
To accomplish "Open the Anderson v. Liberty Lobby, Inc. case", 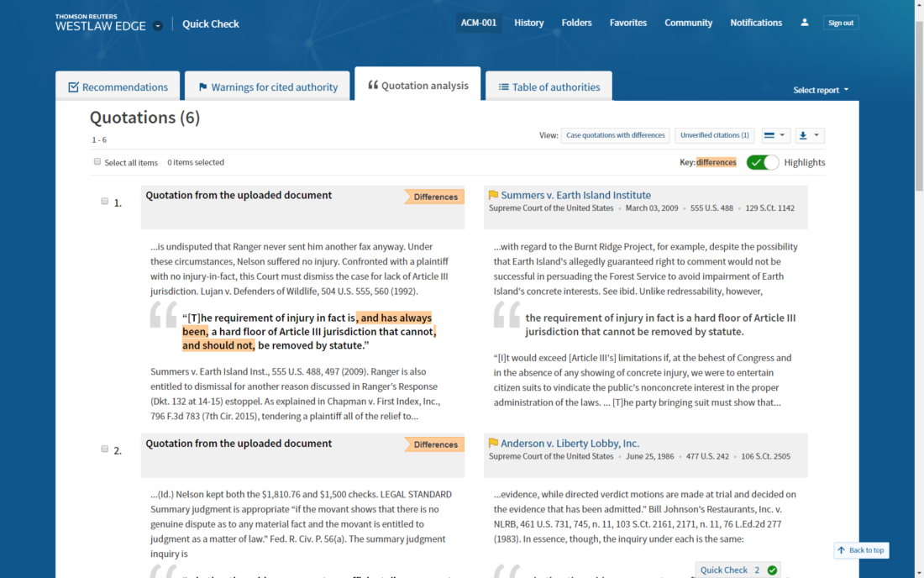I will [x=570, y=443].
